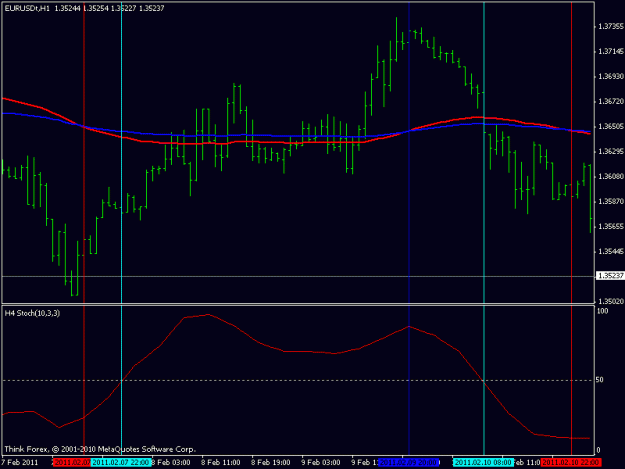Select the red 2011.02.10 22:00 time label
625x469 pixels.
pos(571,463)
